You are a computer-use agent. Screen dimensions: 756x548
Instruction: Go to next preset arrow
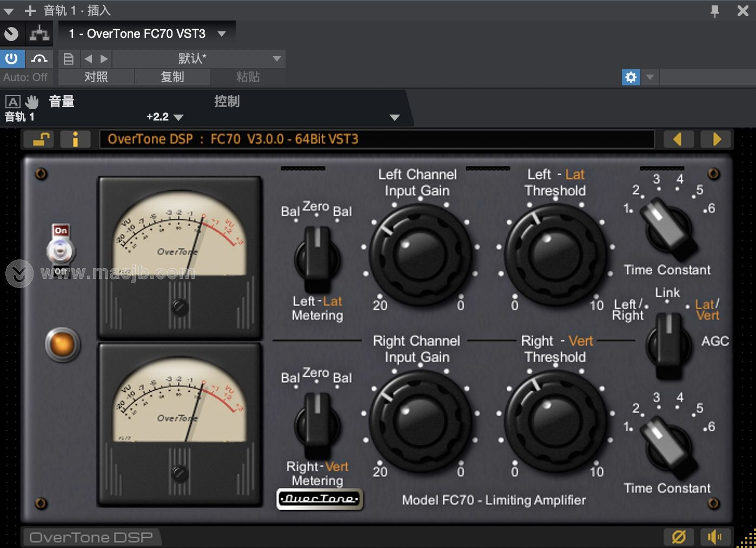[x=104, y=58]
